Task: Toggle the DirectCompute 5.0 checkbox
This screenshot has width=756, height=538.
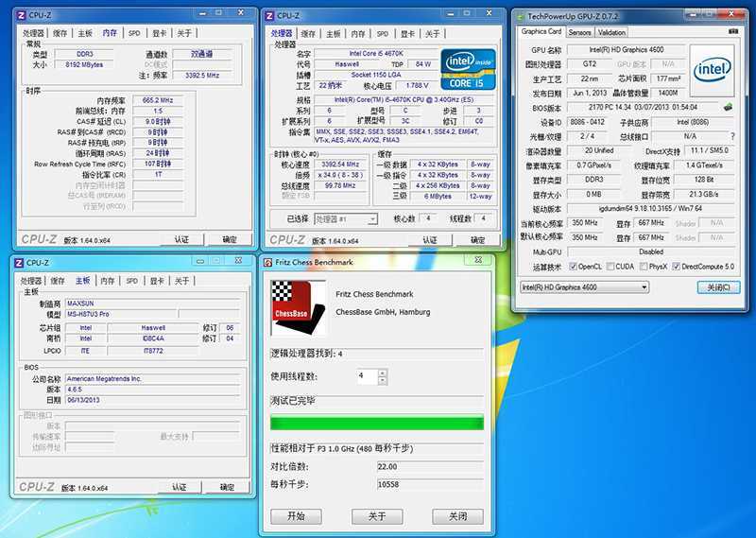Action: click(x=677, y=267)
